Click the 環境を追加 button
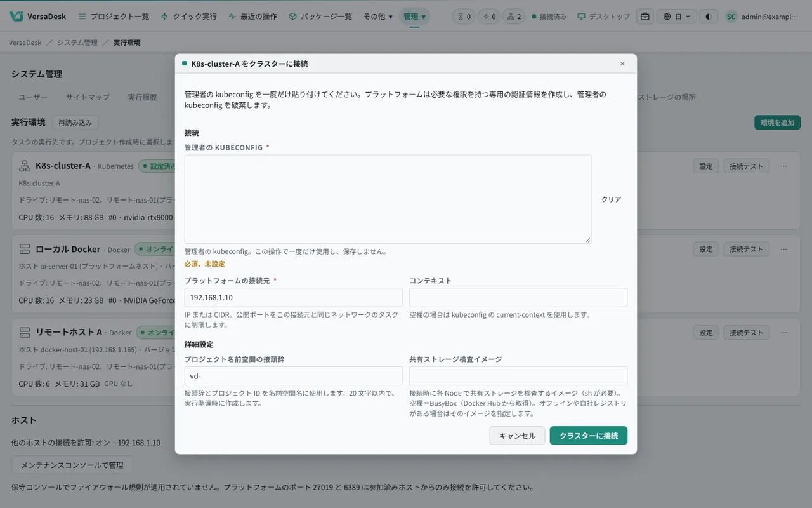812x508 pixels. (777, 123)
